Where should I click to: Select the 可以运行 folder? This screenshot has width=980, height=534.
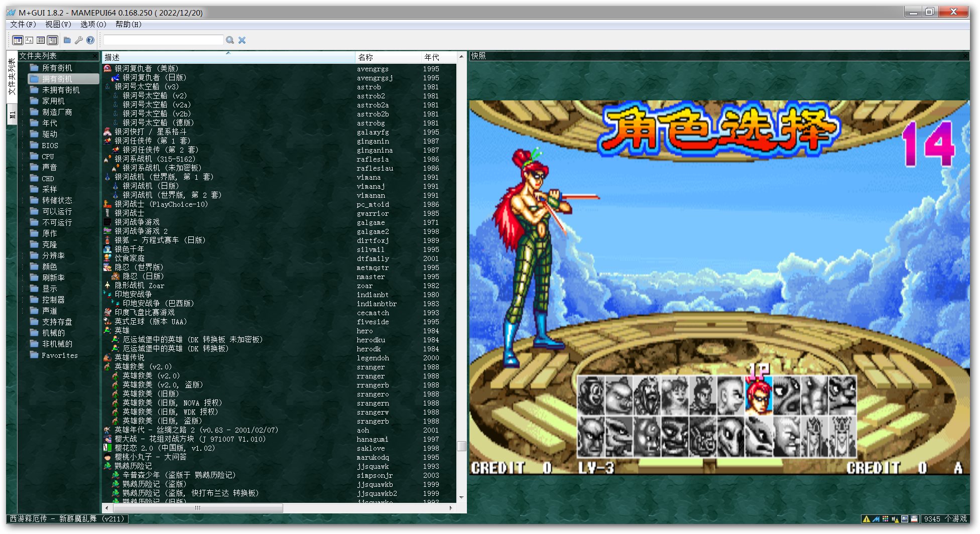click(57, 211)
